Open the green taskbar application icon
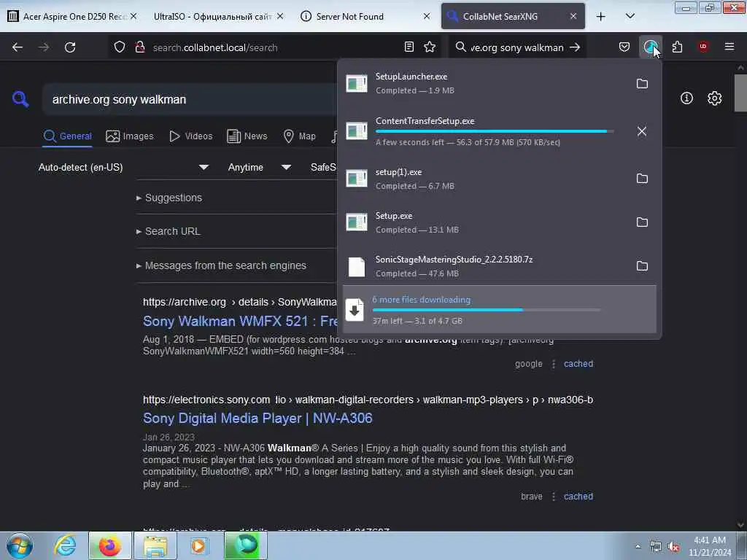 [x=246, y=545]
